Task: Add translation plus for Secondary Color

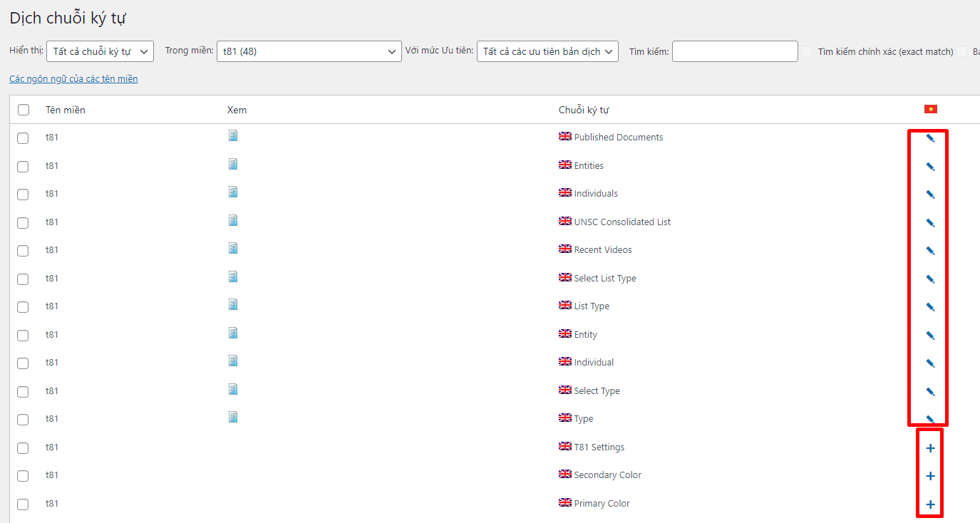Action: [x=930, y=476]
